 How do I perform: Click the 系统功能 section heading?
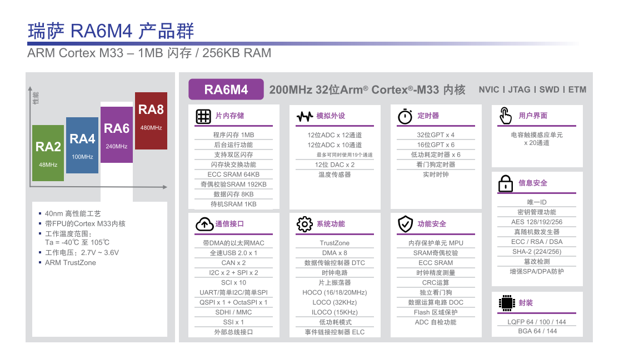(x=331, y=224)
